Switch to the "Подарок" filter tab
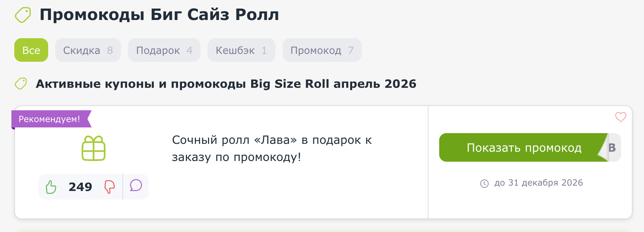 [164, 50]
